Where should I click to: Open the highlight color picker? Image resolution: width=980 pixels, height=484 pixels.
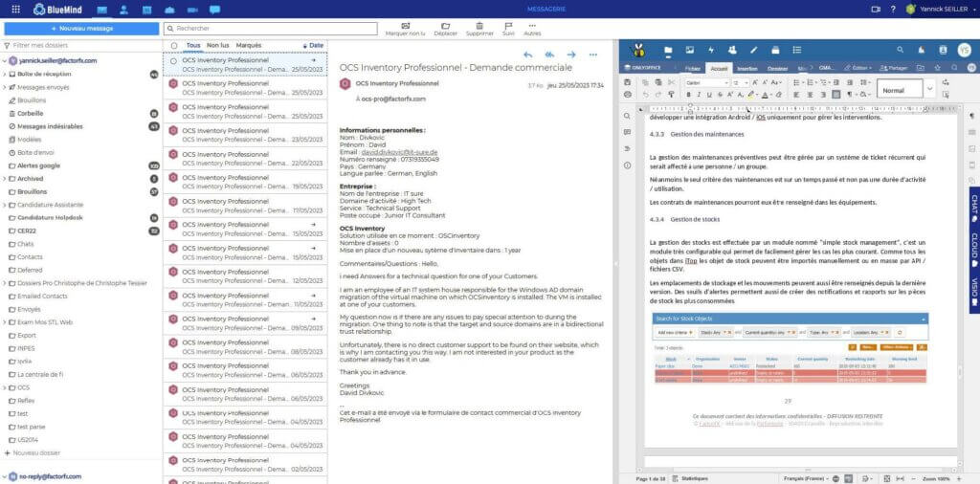(753, 95)
